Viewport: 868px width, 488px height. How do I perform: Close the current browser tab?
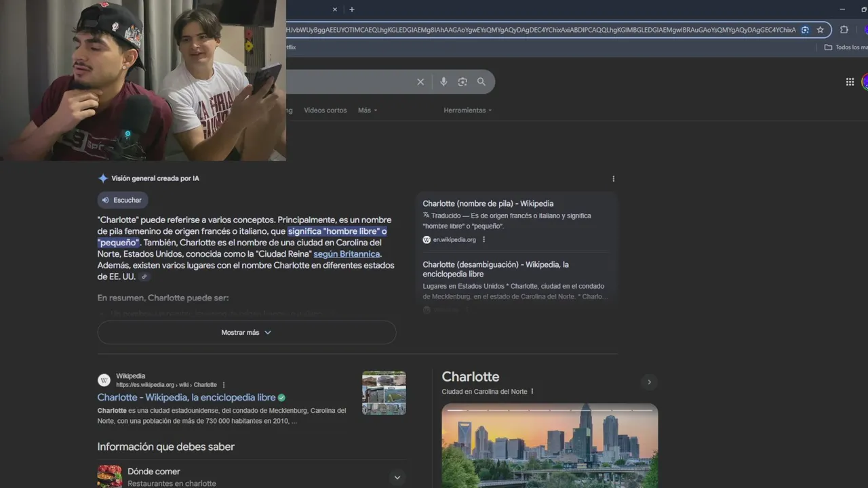[335, 9]
